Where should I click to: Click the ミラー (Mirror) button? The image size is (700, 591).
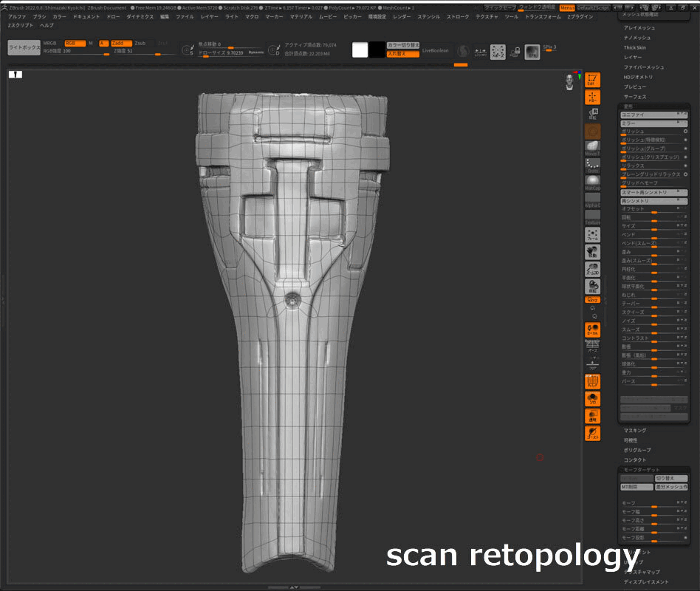point(654,123)
